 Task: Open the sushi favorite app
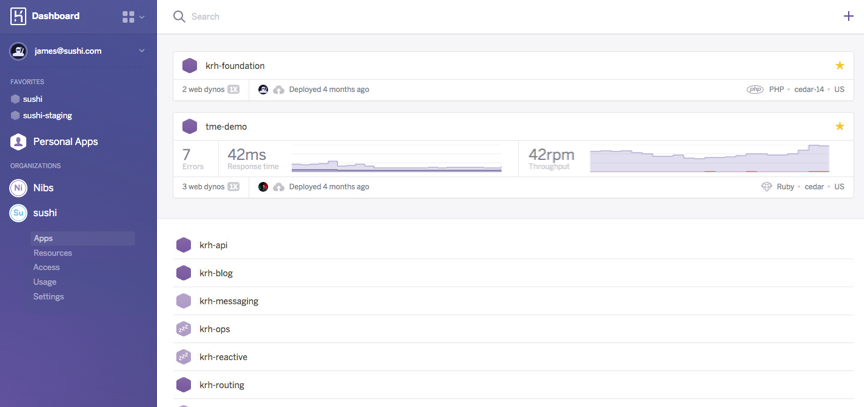click(33, 99)
